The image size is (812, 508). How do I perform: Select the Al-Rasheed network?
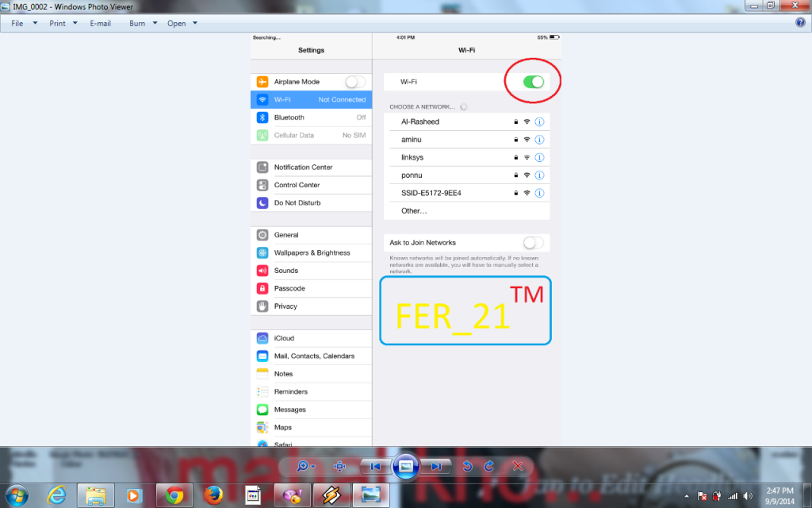coord(420,121)
